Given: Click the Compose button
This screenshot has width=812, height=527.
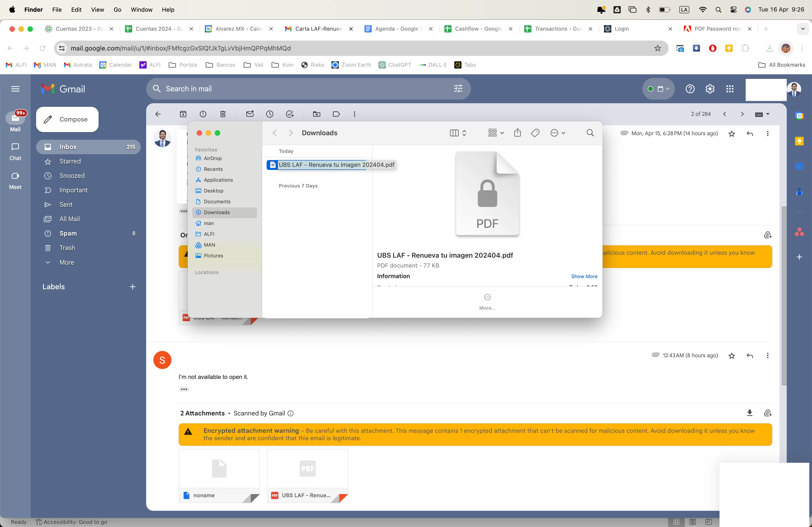Looking at the screenshot, I should click(67, 119).
